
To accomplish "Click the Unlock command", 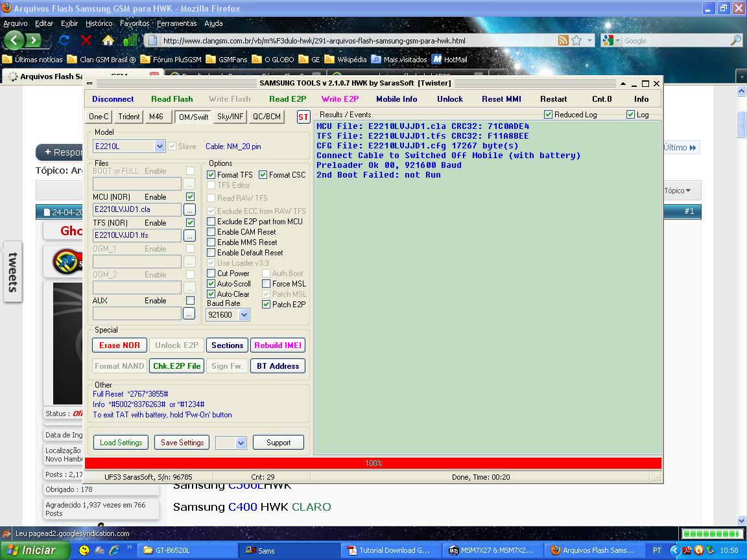I will coord(450,99).
